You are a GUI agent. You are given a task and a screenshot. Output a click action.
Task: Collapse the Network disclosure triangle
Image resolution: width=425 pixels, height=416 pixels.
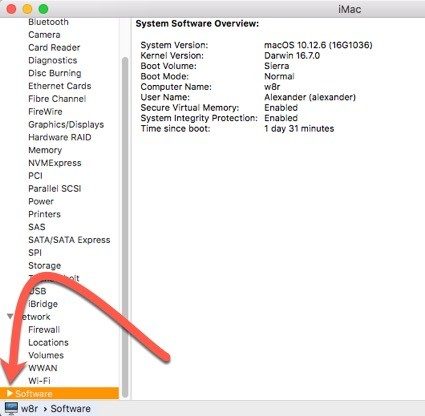click(x=10, y=316)
